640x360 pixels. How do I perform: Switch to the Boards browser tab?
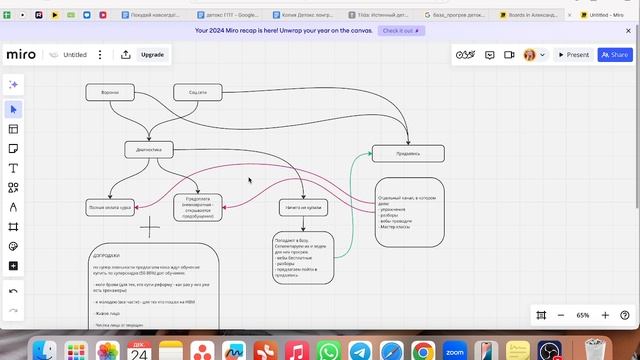pos(529,15)
